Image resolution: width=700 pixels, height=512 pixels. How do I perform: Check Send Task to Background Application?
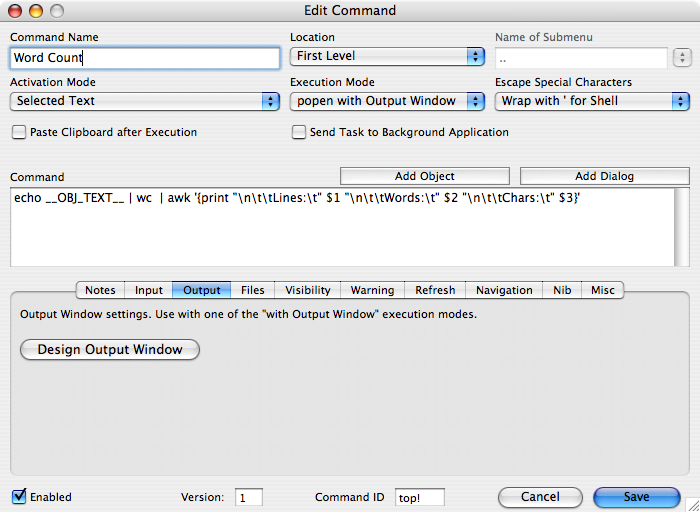(x=299, y=132)
